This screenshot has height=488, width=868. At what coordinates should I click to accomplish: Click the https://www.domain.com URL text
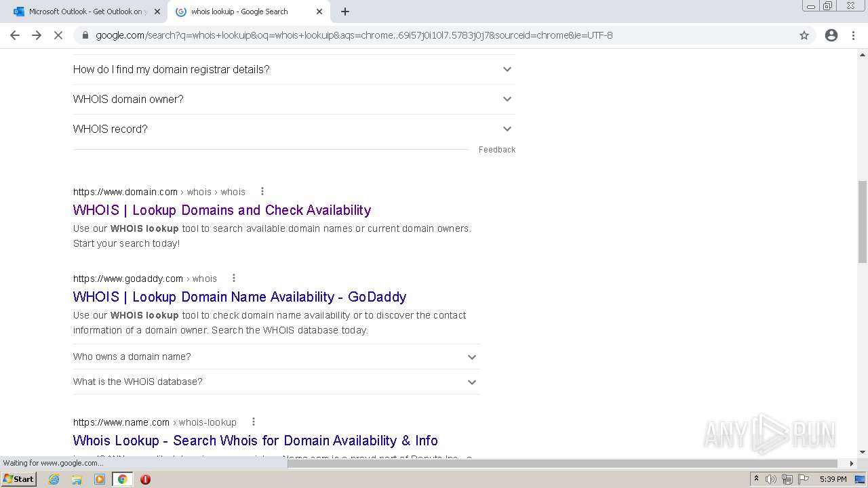[125, 192]
